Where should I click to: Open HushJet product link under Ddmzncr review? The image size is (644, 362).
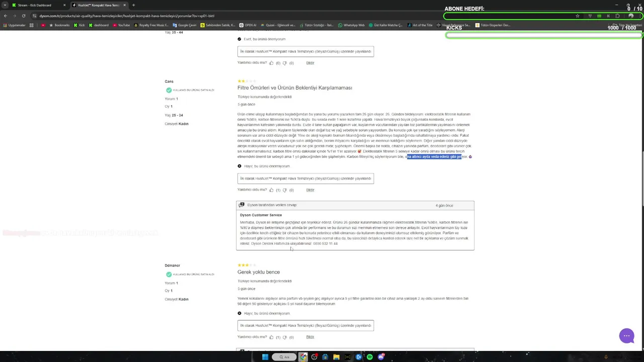coord(305,325)
